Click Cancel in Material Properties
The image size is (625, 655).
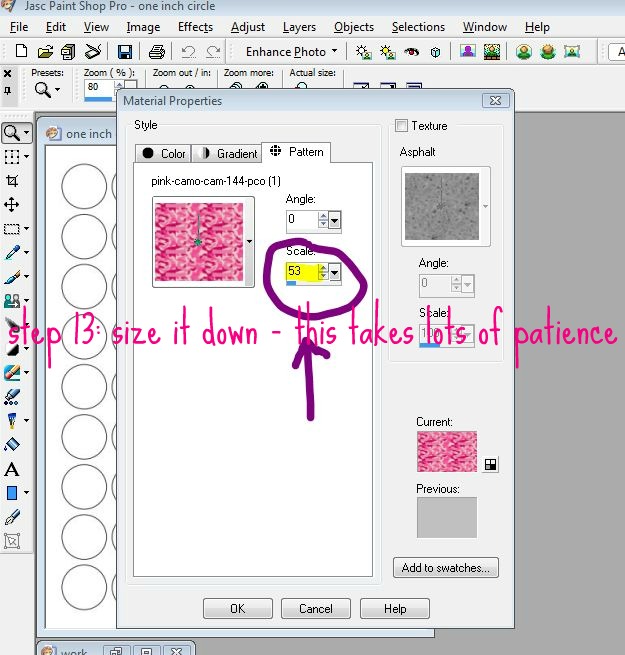point(316,608)
